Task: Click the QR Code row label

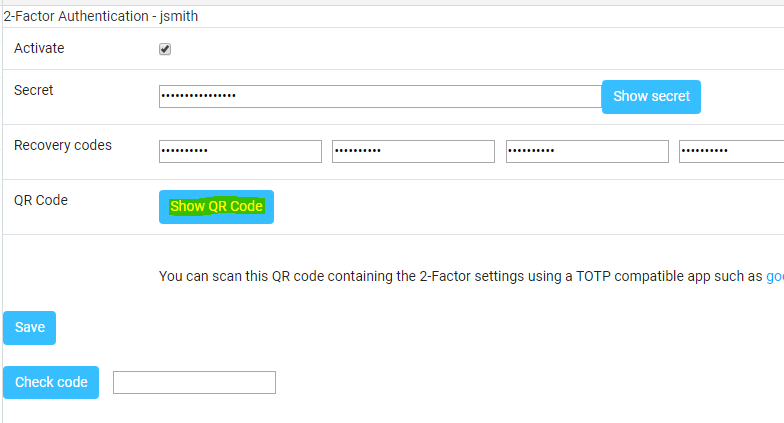Action: (41, 200)
